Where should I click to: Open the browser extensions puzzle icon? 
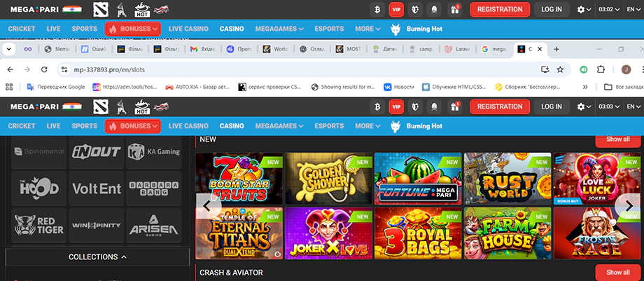click(x=601, y=69)
